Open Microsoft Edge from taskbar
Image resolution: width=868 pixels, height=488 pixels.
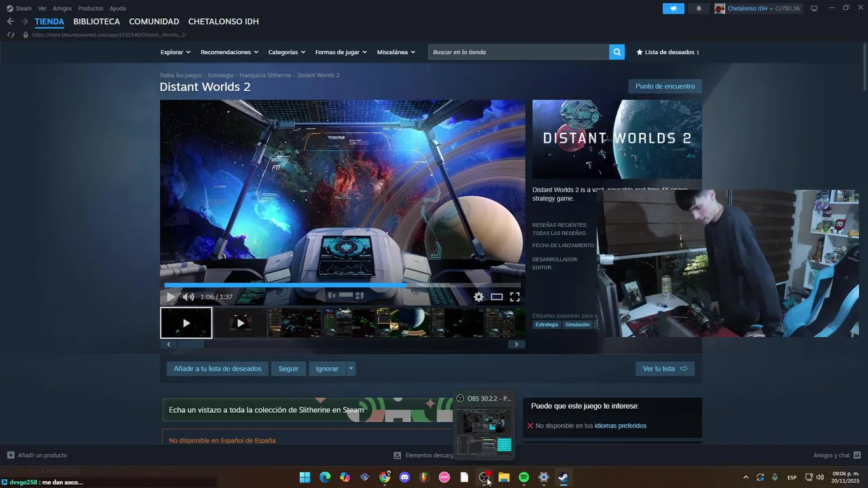coord(325,477)
